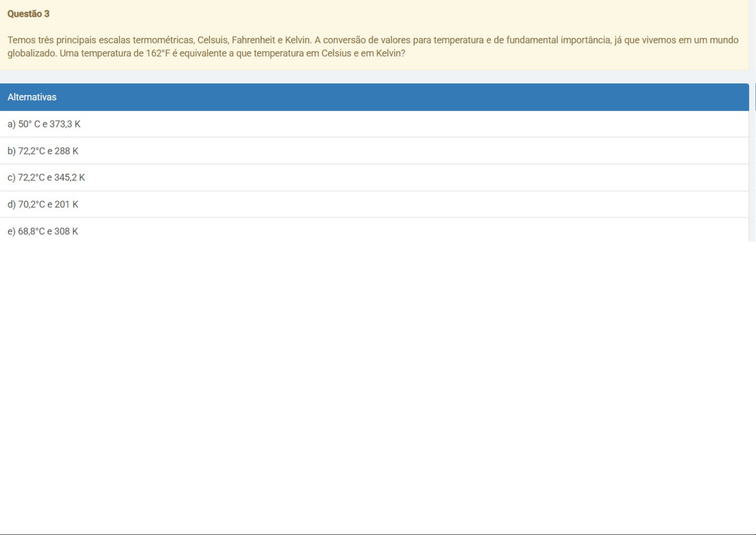The height and width of the screenshot is (535, 756).
Task: Click Kelvin? at the question's end
Action: (x=390, y=53)
